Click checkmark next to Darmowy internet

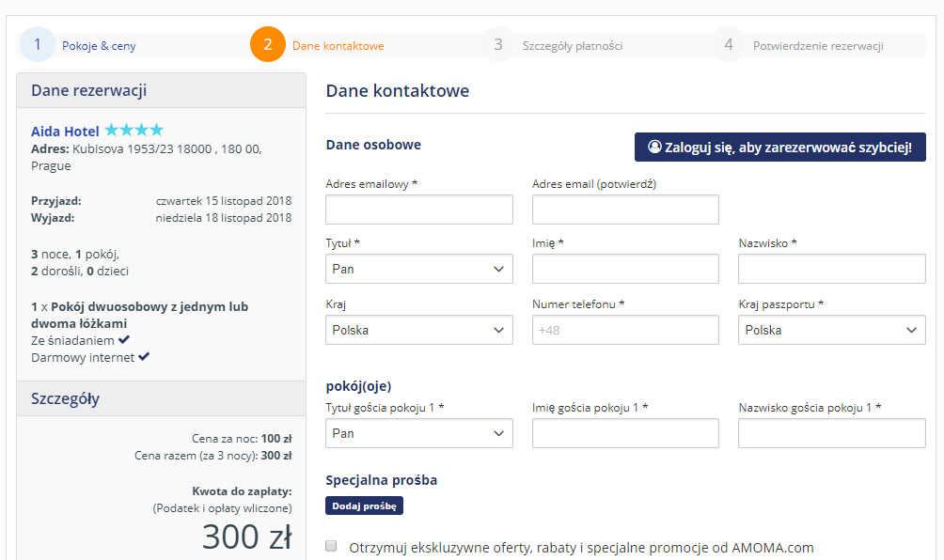pyautogui.click(x=144, y=357)
